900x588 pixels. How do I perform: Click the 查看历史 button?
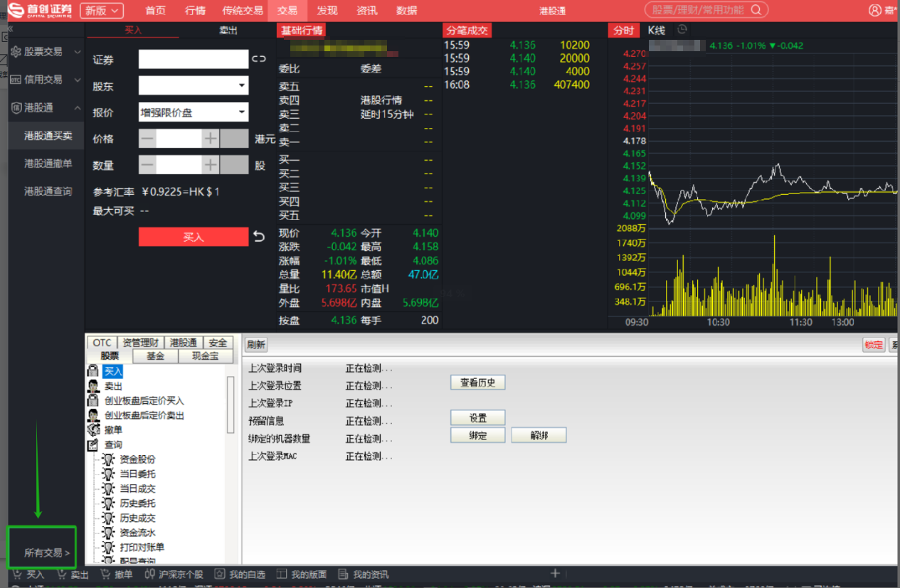477,383
